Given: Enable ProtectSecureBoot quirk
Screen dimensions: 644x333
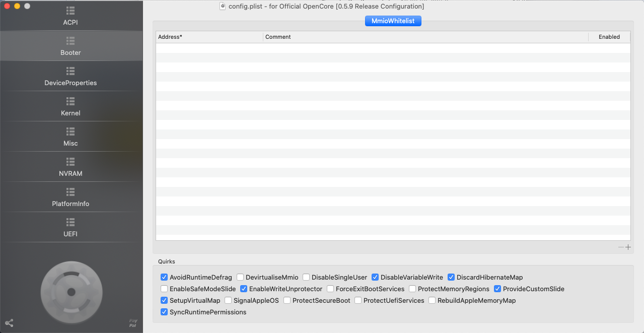Looking at the screenshot, I should [287, 300].
